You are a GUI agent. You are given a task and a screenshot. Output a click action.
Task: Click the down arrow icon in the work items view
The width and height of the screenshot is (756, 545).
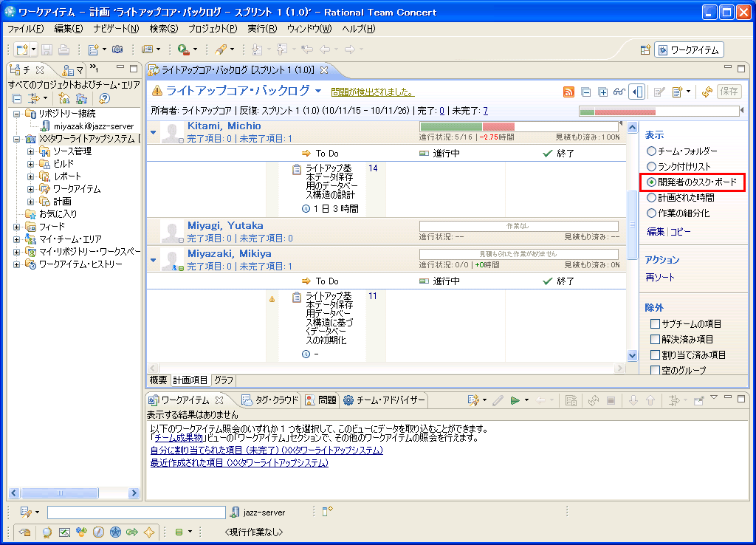tap(633, 400)
